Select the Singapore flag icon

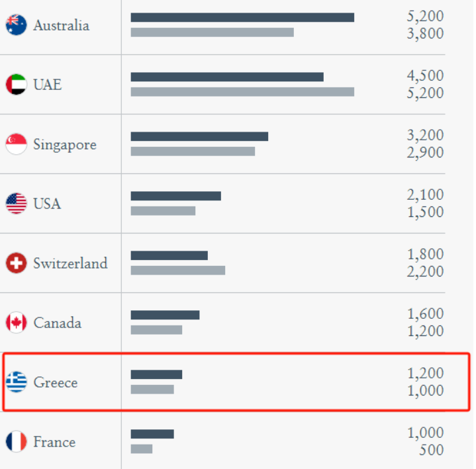point(16,144)
